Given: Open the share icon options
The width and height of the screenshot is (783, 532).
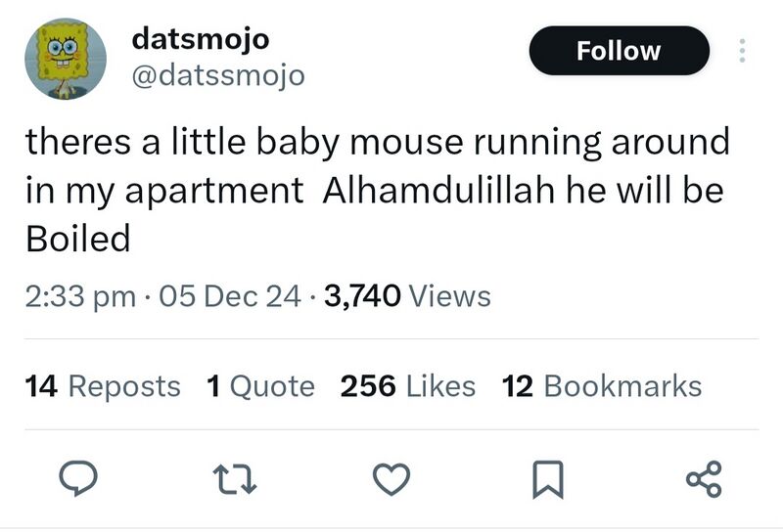Looking at the screenshot, I should (703, 478).
